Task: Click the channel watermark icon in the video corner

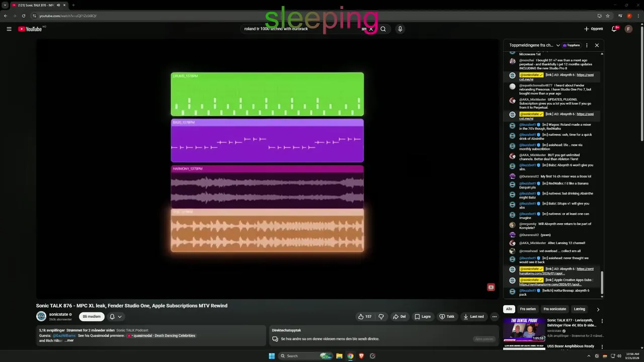Action: (491, 287)
